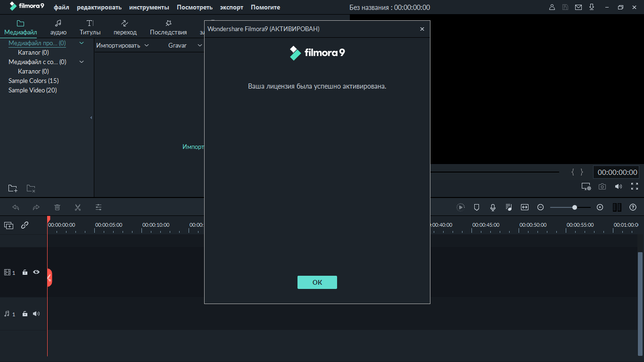Switch to the Медиафайл tab

tap(21, 27)
